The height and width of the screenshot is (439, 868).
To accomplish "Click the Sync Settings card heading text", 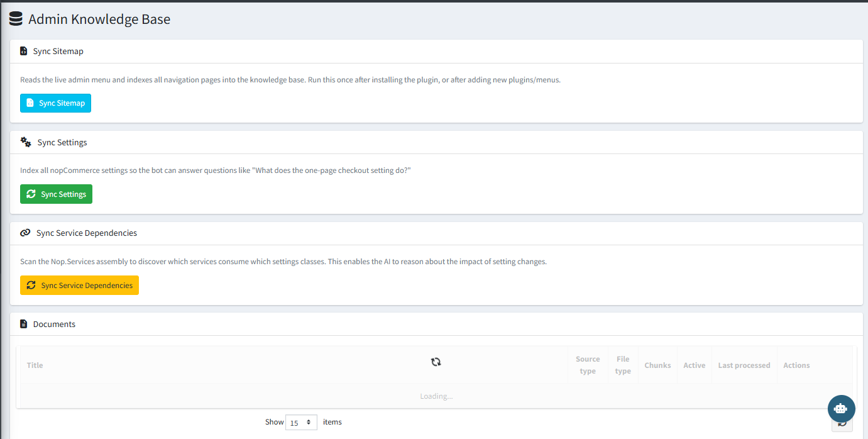I will click(62, 142).
